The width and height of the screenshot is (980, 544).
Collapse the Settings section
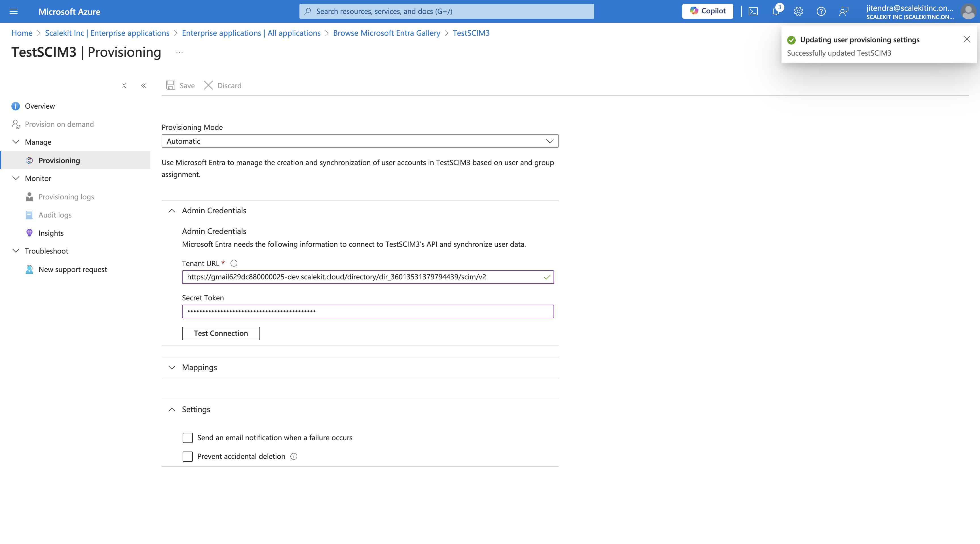pos(172,409)
